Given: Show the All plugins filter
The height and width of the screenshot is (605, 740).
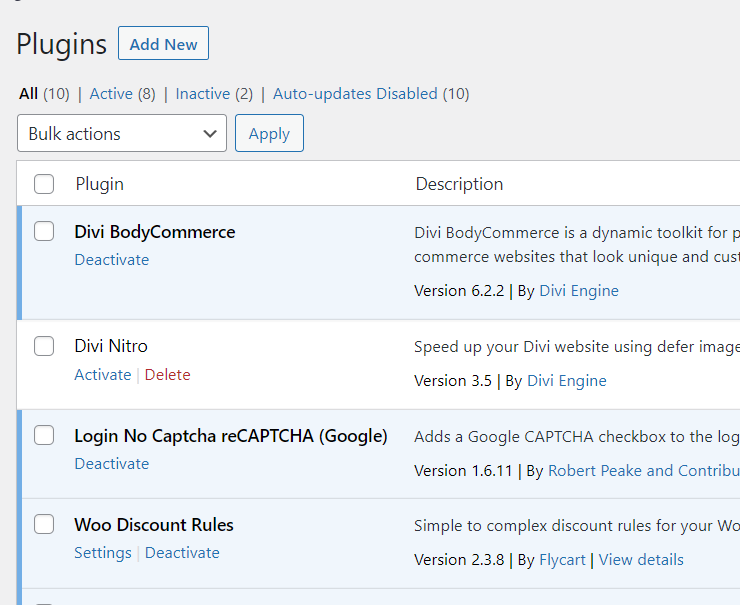Looking at the screenshot, I should tap(28, 94).
